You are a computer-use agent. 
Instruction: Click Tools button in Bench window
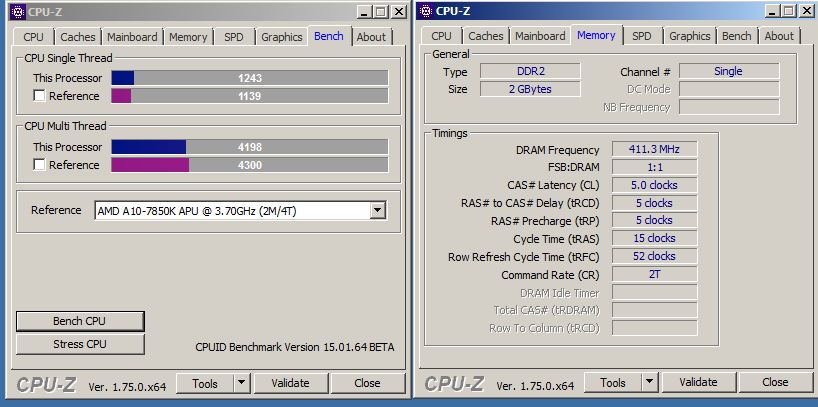tap(205, 383)
